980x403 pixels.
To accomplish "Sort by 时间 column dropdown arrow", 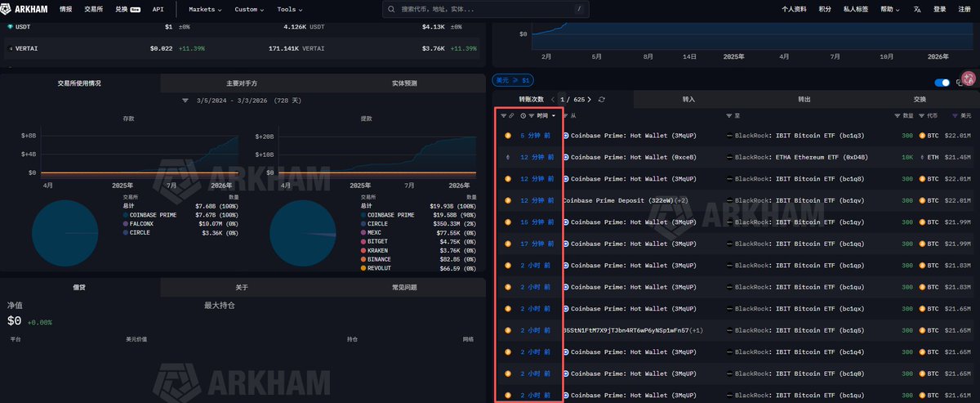I will [x=554, y=115].
